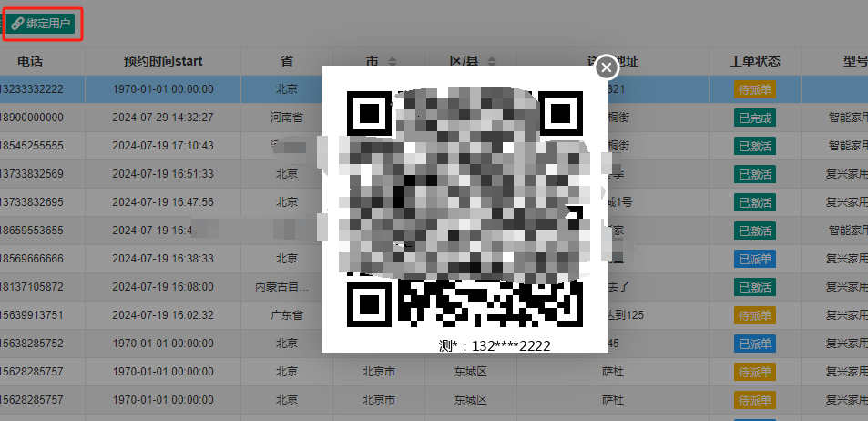Click the 内蒙古自… province cell
The height and width of the screenshot is (421, 868).
[x=286, y=287]
